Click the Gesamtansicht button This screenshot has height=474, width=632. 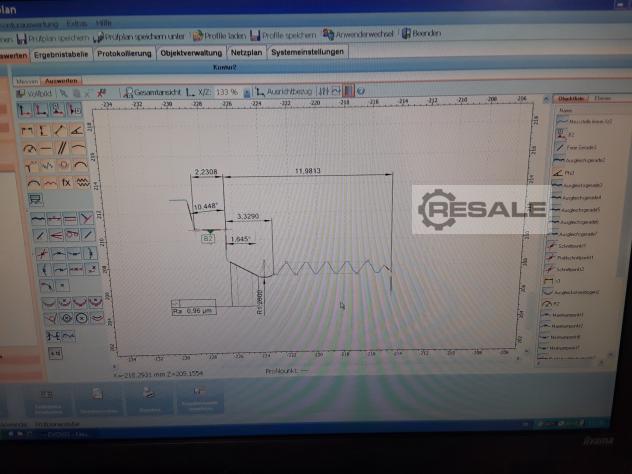click(x=154, y=91)
